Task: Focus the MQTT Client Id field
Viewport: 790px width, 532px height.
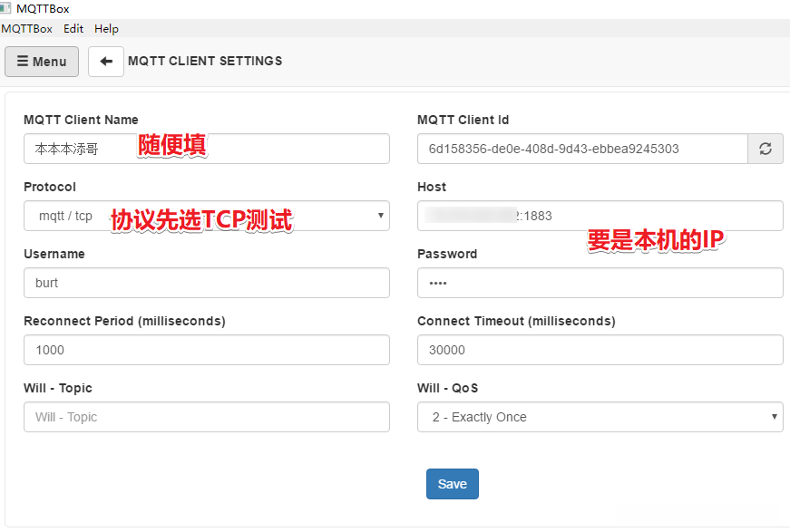Action: (582, 149)
